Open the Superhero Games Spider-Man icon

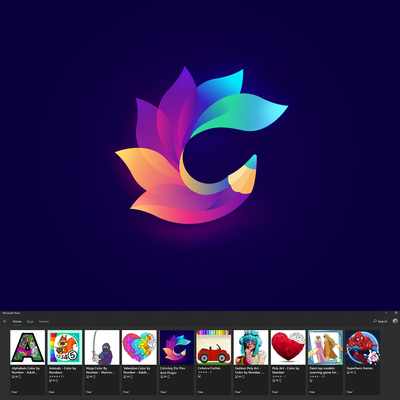pos(363,347)
